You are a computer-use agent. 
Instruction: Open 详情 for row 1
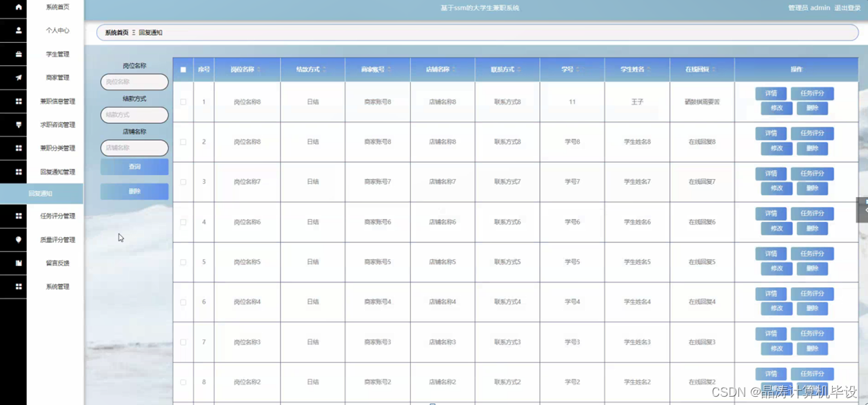[x=771, y=94]
